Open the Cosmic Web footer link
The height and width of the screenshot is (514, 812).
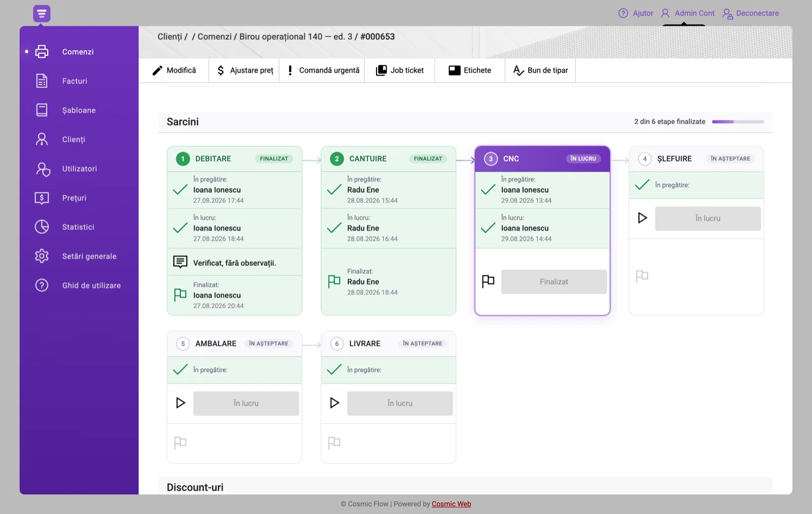pyautogui.click(x=451, y=504)
